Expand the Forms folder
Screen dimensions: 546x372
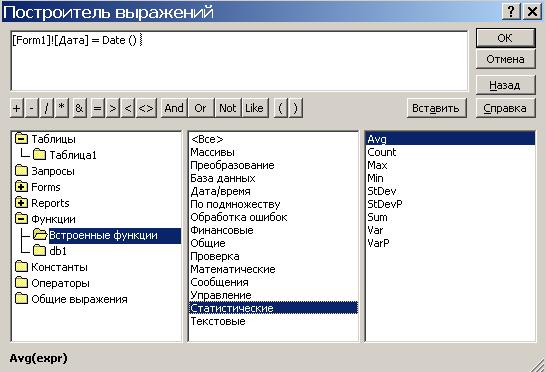[x=21, y=187]
